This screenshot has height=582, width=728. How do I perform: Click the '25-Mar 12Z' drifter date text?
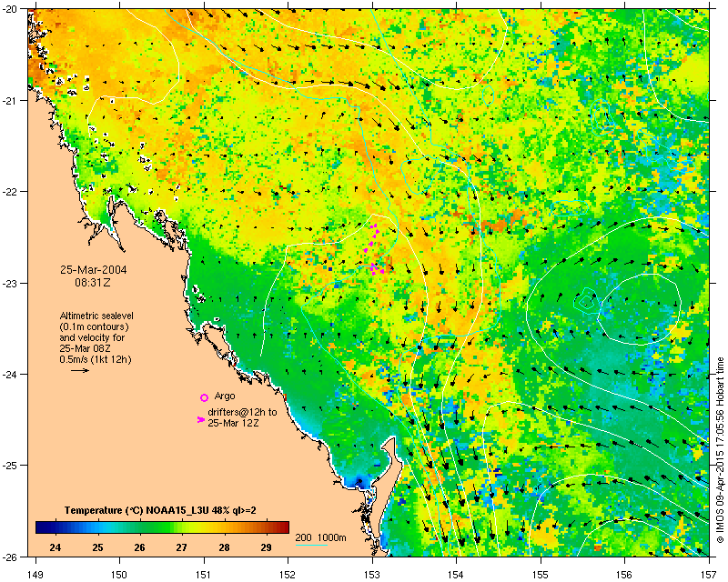[x=233, y=423]
